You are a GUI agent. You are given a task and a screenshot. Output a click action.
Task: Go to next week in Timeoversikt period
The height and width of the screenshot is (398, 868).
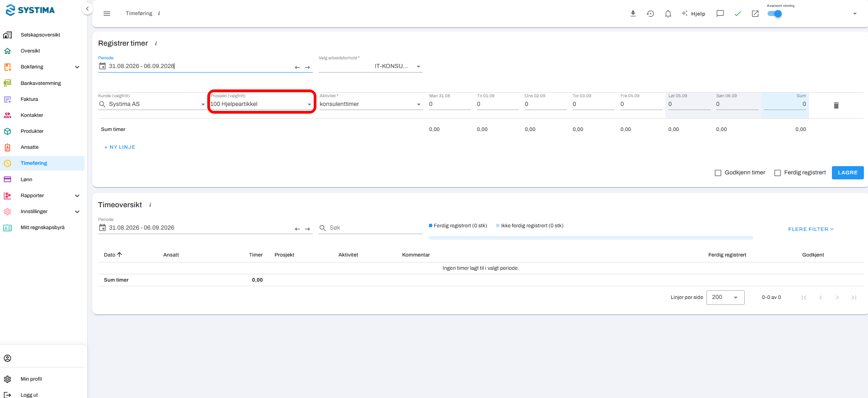pos(308,229)
